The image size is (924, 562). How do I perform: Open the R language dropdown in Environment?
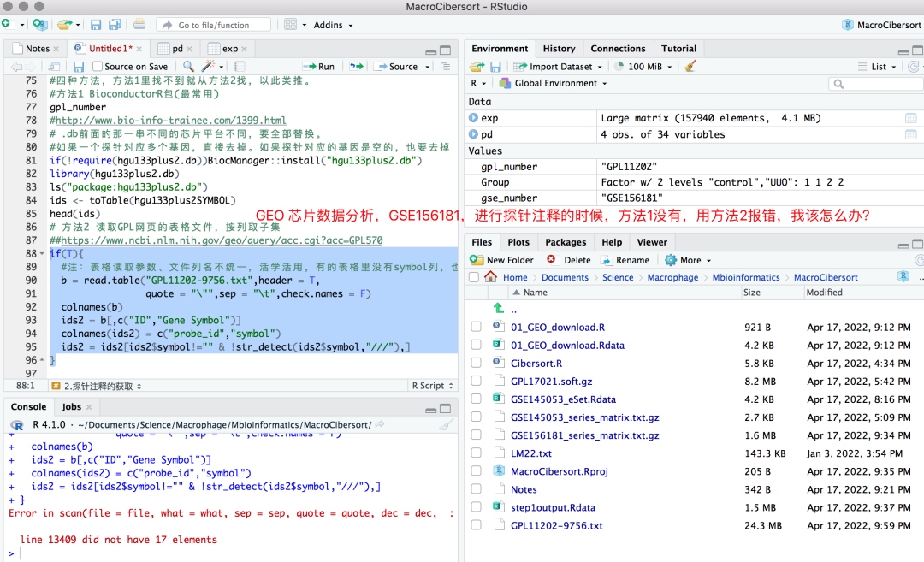[478, 83]
